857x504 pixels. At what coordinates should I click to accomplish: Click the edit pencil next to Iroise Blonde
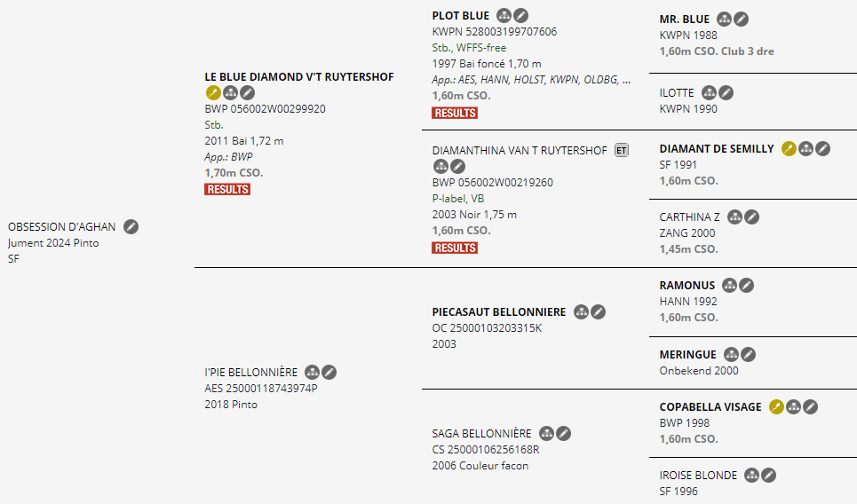coord(768,475)
